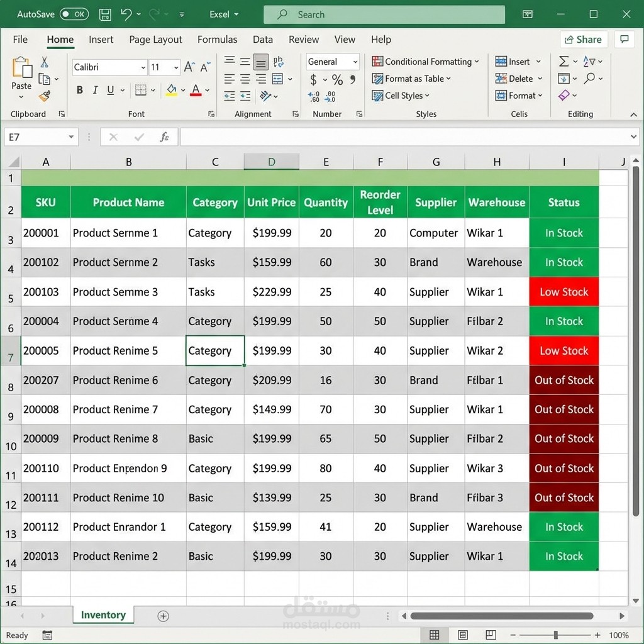
Task: Click the Align Left icon
Action: point(230,79)
